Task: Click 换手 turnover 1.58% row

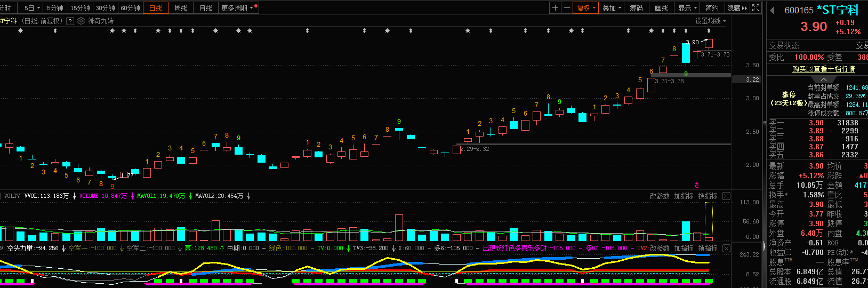Action: click(797, 195)
